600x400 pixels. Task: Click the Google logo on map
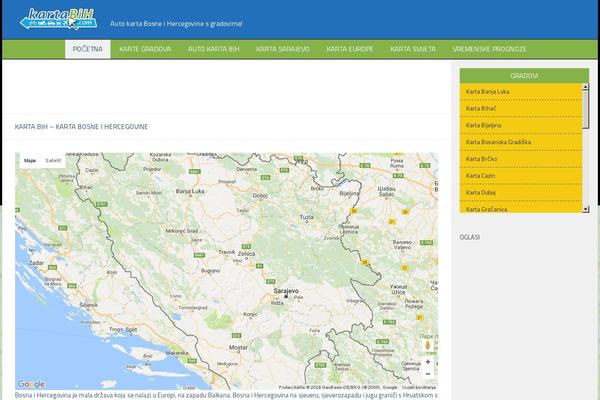[31, 384]
